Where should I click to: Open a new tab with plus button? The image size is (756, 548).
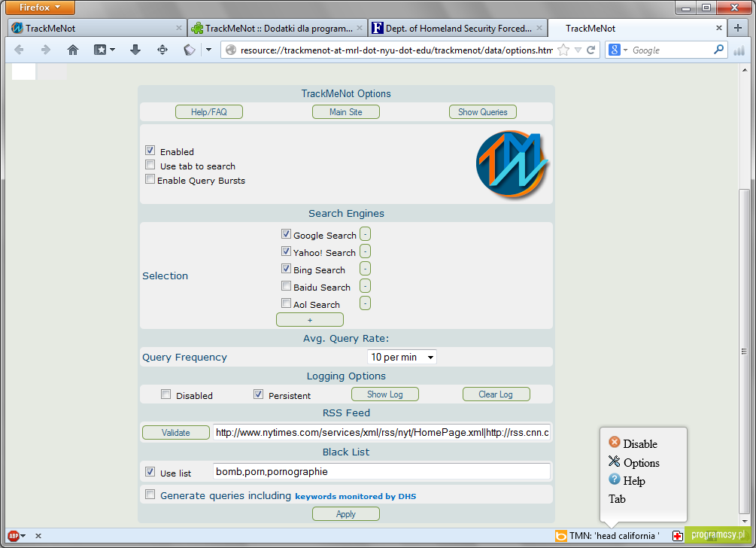(738, 28)
